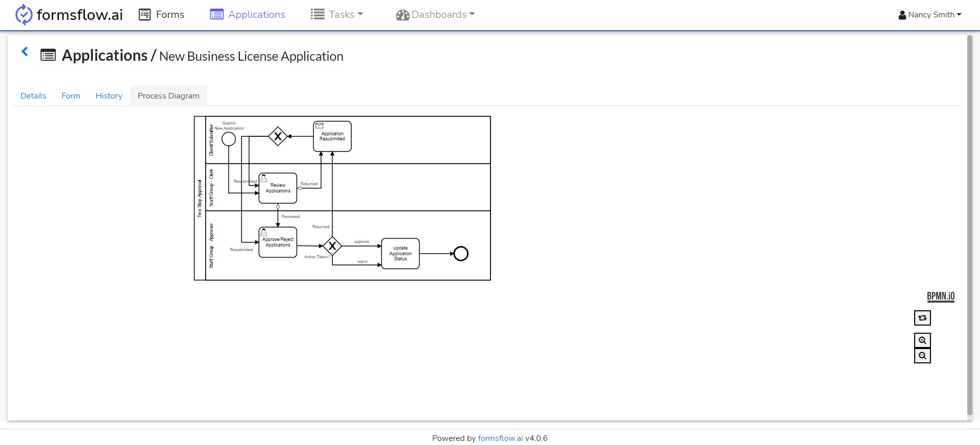Click the Application Resubmitted message task

click(332, 136)
